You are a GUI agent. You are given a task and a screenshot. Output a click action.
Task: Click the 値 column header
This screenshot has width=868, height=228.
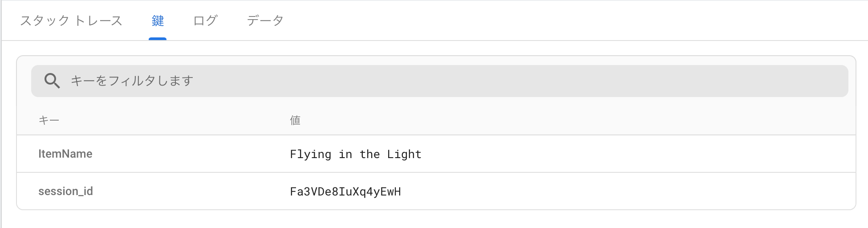tap(295, 120)
